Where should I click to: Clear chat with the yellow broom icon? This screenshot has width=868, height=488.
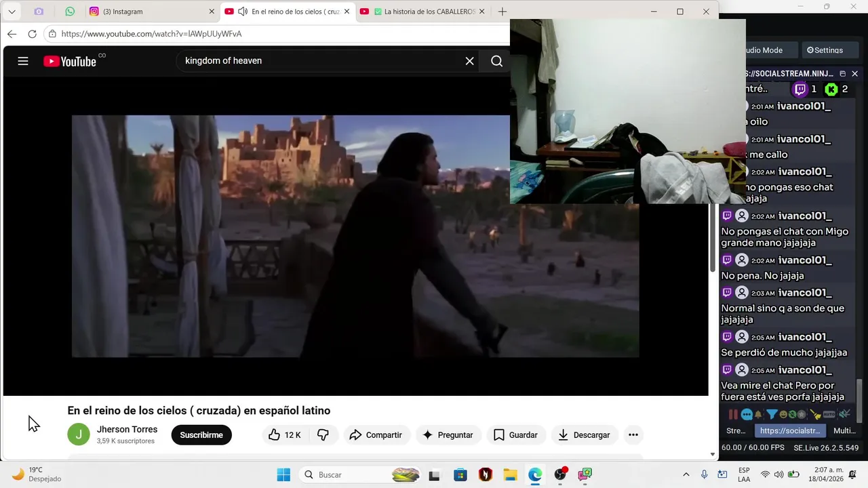[816, 414]
